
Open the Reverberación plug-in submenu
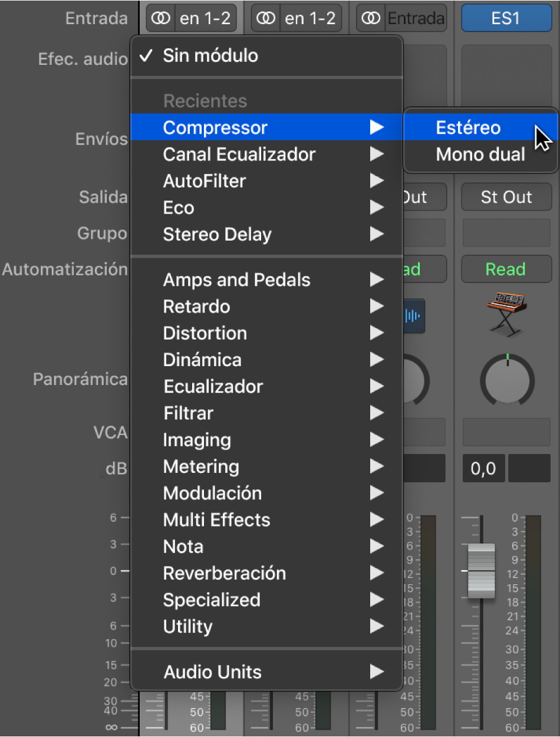[224, 573]
